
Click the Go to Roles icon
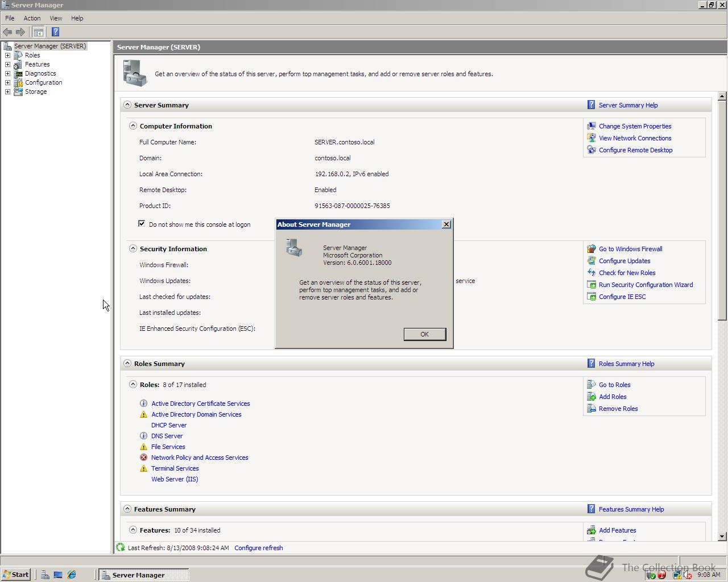591,385
